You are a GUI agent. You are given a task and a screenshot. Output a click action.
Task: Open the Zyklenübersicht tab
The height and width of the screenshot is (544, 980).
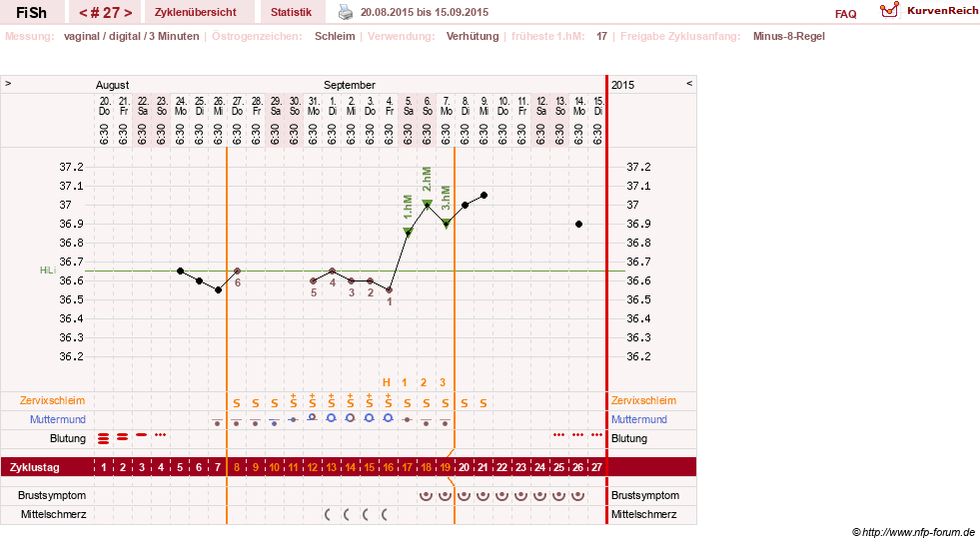[x=196, y=12]
